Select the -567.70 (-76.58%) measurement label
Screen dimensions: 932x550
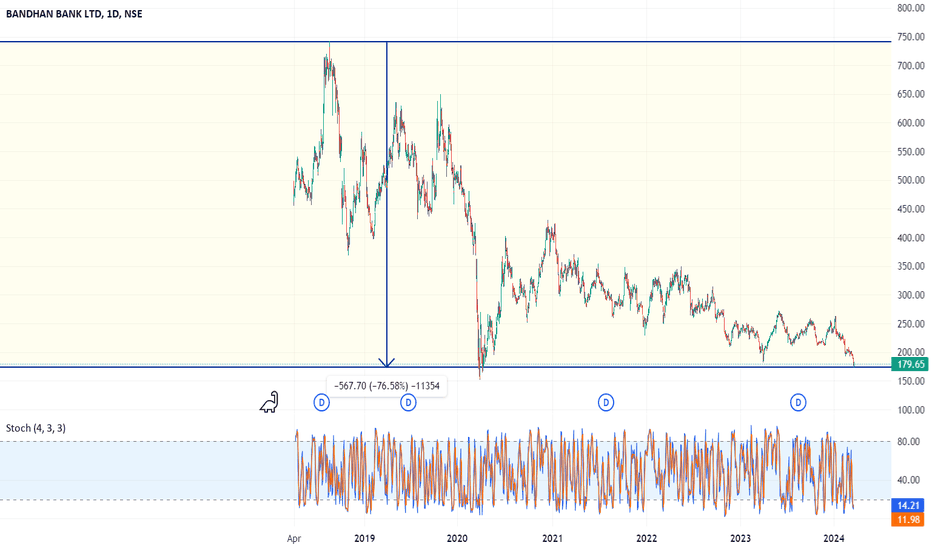[x=387, y=386]
